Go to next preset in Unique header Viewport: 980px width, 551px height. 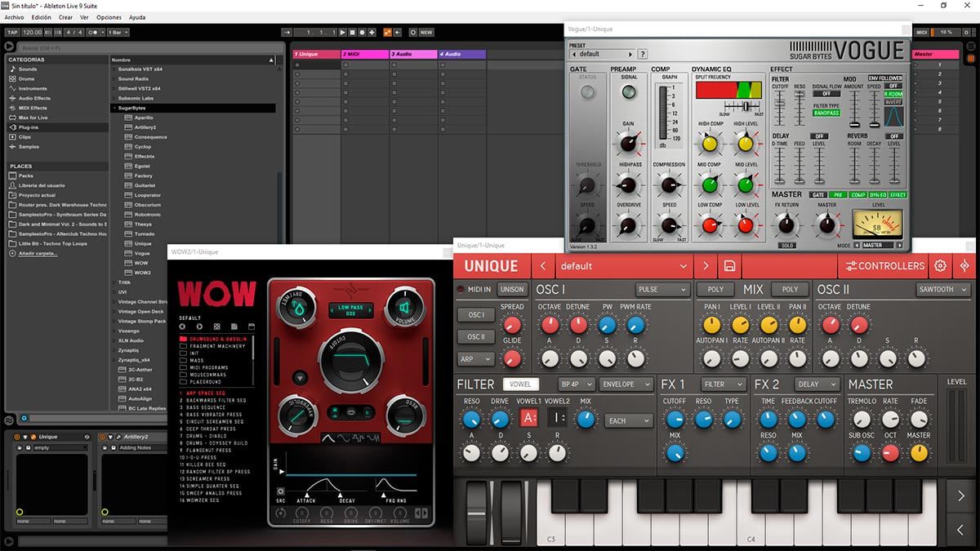point(705,266)
